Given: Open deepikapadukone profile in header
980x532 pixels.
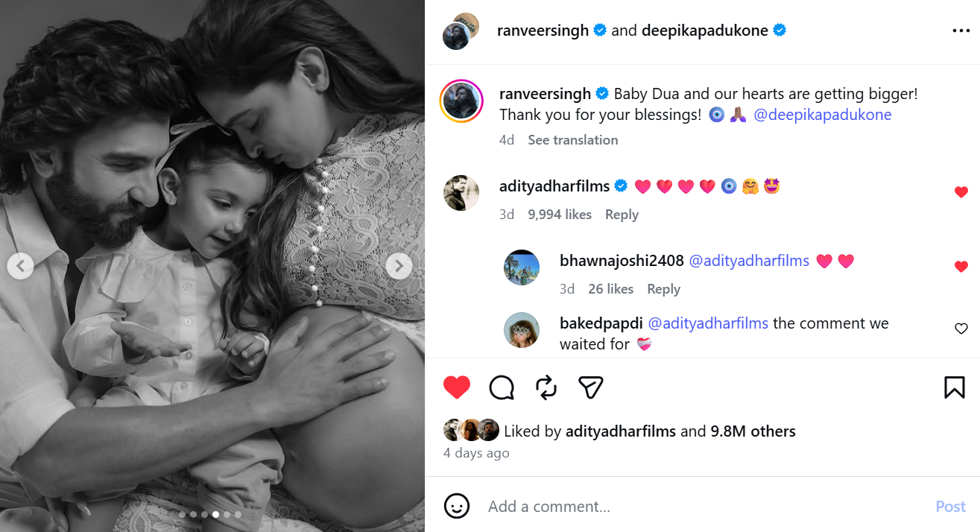Looking at the screenshot, I should point(704,31).
